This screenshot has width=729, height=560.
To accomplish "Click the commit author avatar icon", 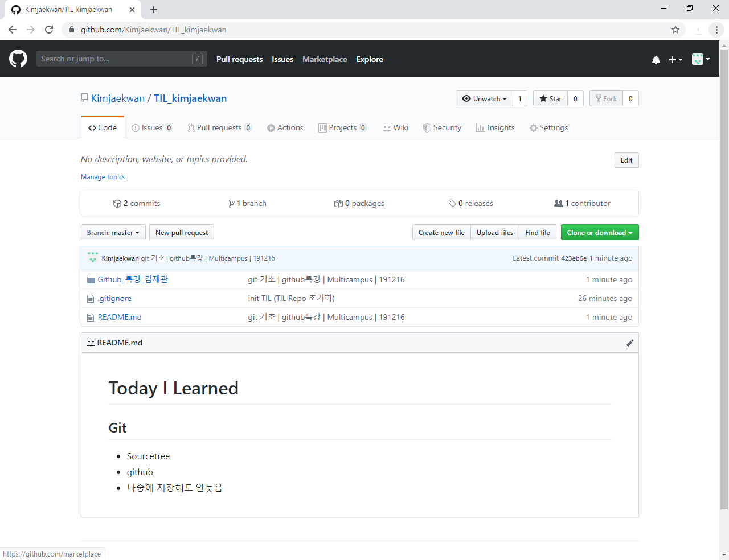I will click(x=93, y=258).
